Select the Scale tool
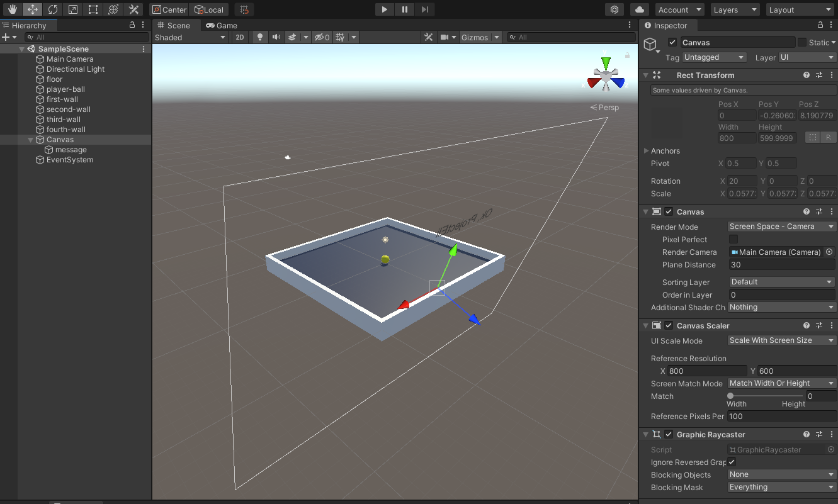 coord(73,9)
